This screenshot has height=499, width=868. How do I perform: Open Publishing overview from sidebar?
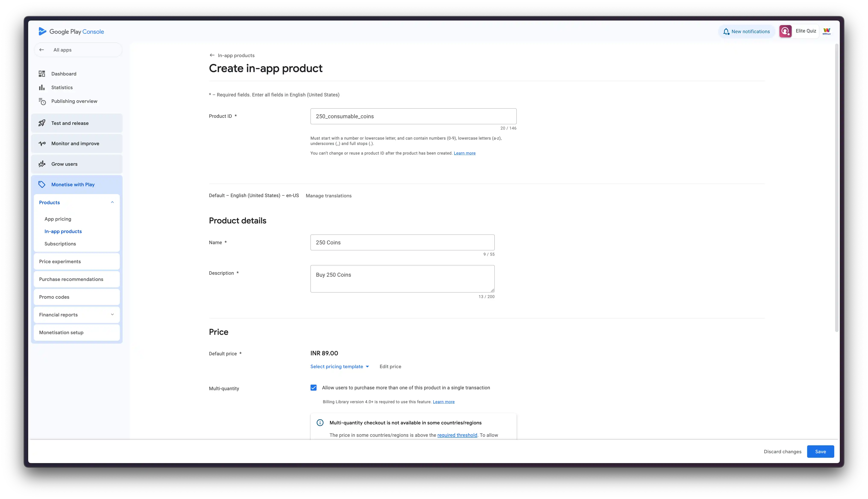tap(74, 101)
